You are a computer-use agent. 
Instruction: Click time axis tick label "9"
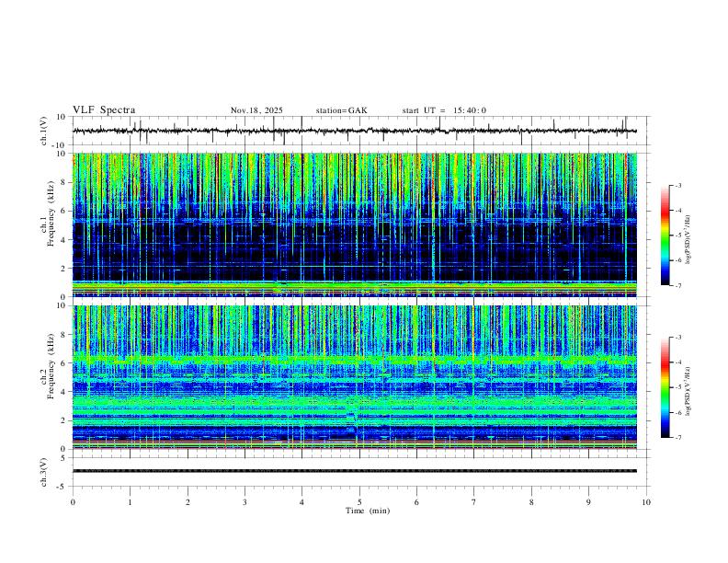(588, 502)
